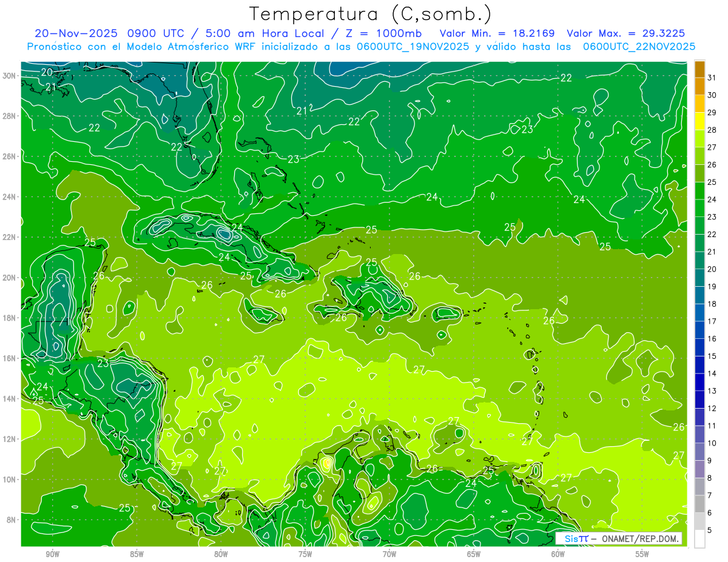Click the "85W" longitude label
Screen dimensions: 728x562
[136, 554]
